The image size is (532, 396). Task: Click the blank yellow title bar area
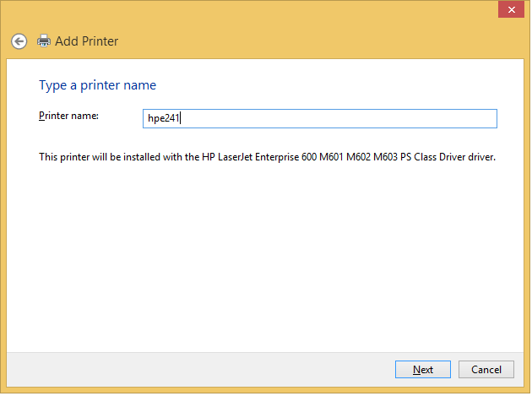[x=253, y=10]
